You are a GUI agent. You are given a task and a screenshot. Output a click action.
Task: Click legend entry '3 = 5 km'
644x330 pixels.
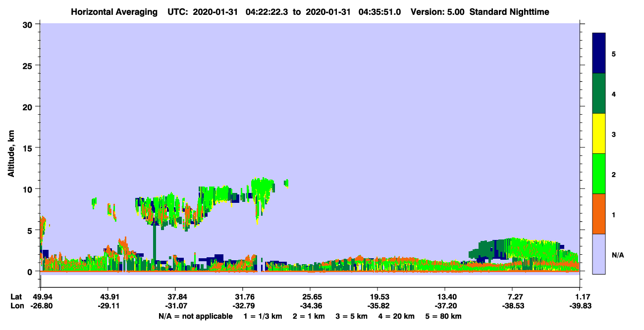click(x=351, y=316)
